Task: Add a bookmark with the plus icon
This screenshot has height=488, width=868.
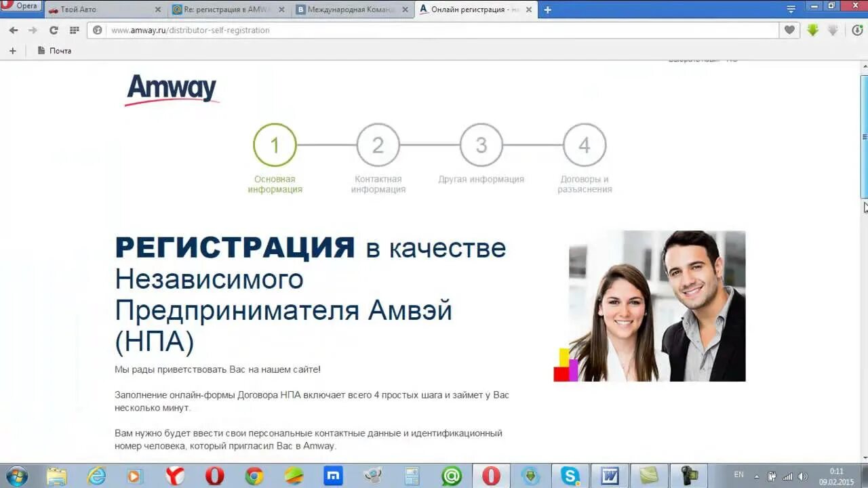Action: (x=12, y=51)
